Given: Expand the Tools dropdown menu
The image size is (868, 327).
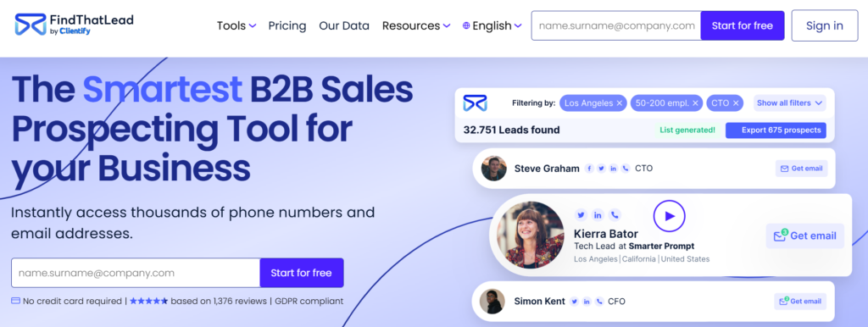Looking at the screenshot, I should (x=236, y=25).
